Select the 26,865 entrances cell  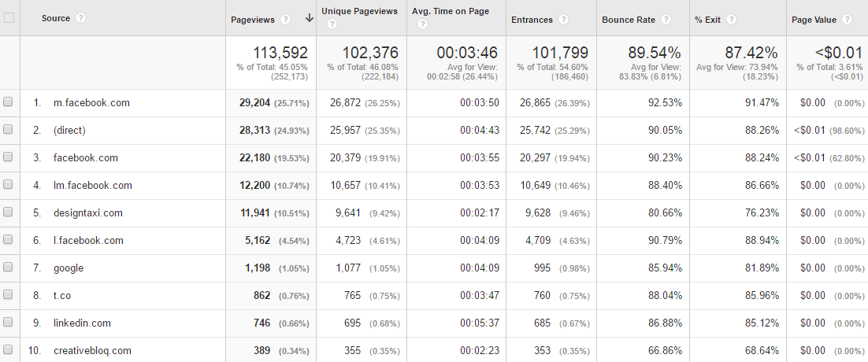536,103
